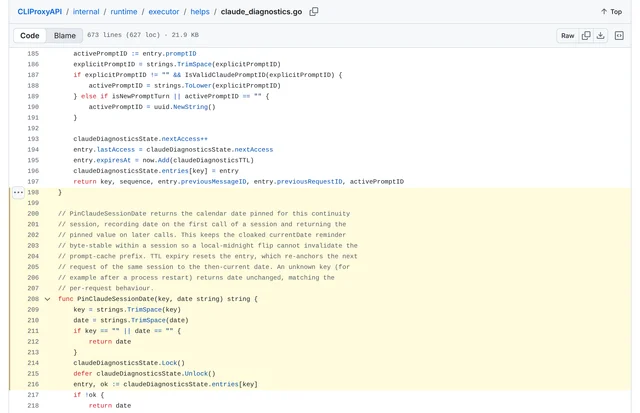Copy raw file contents icon
The width and height of the screenshot is (640, 413).
[x=586, y=36]
